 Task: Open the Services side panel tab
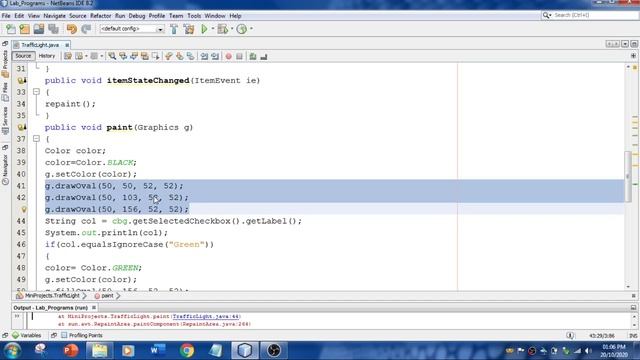pyautogui.click(x=5, y=120)
